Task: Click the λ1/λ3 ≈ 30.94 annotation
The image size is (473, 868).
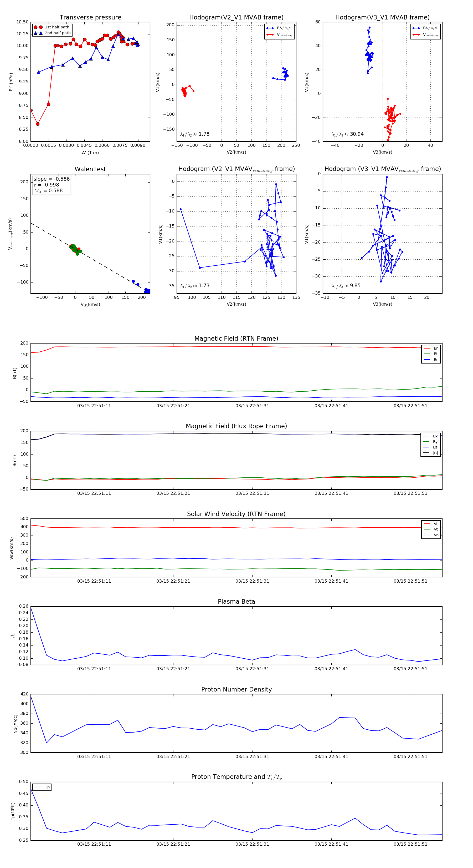Action: tap(348, 134)
